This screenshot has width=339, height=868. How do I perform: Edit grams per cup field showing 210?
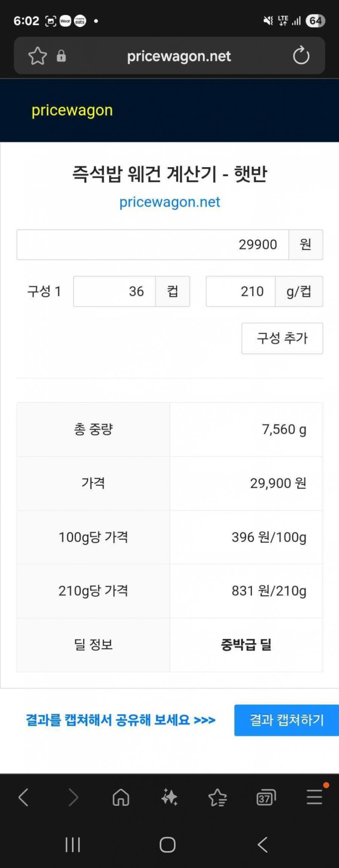(241, 291)
